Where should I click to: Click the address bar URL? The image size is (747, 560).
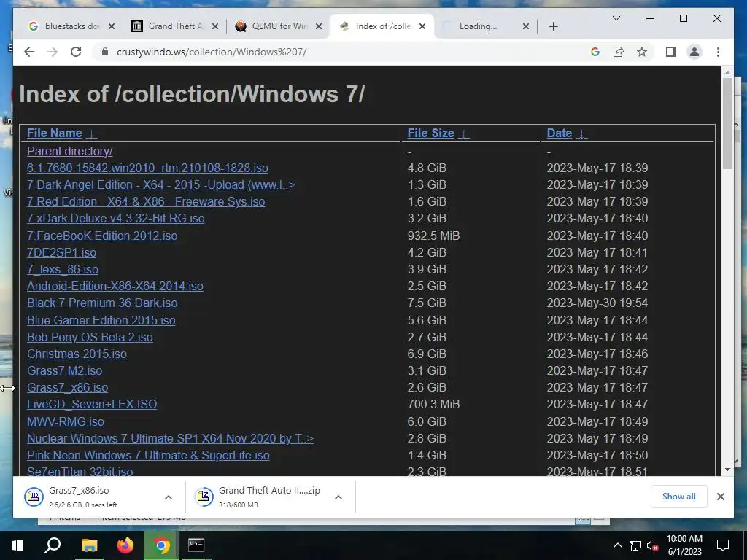212,52
